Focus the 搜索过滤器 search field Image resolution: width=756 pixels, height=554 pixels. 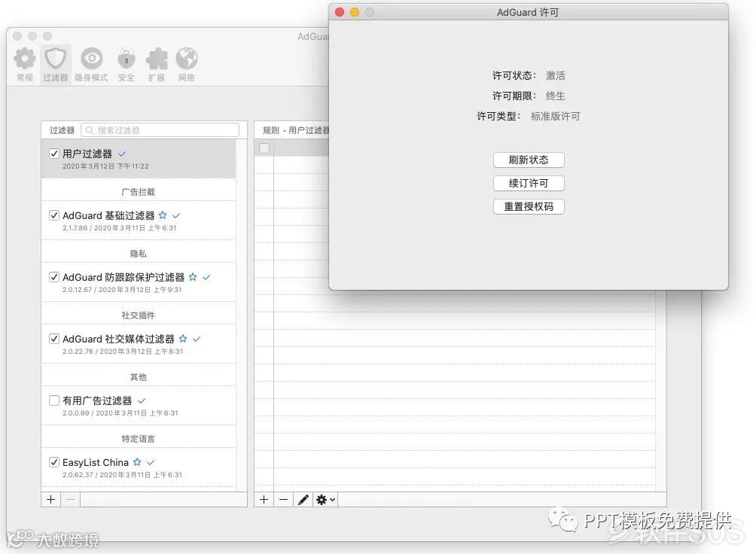pos(160,130)
